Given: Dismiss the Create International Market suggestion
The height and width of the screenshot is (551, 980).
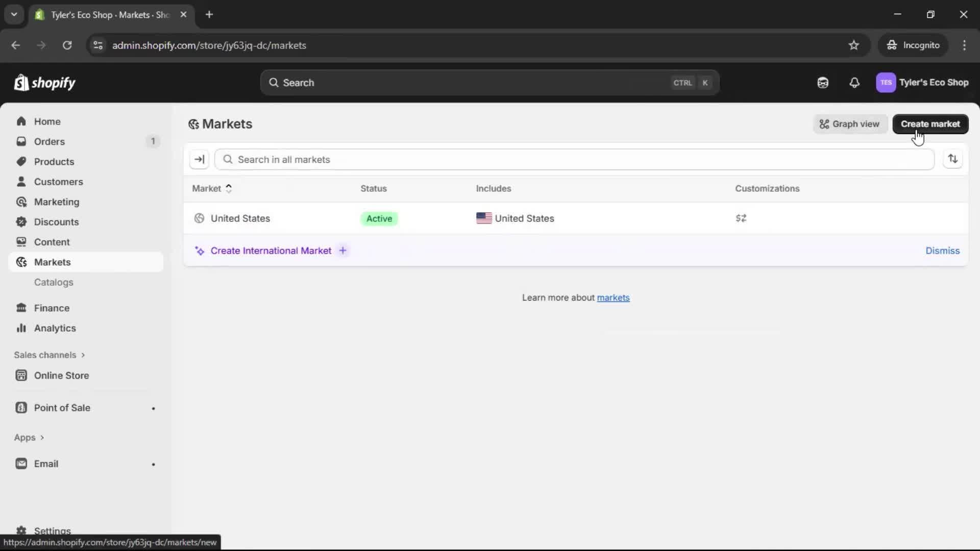Looking at the screenshot, I should point(942,251).
